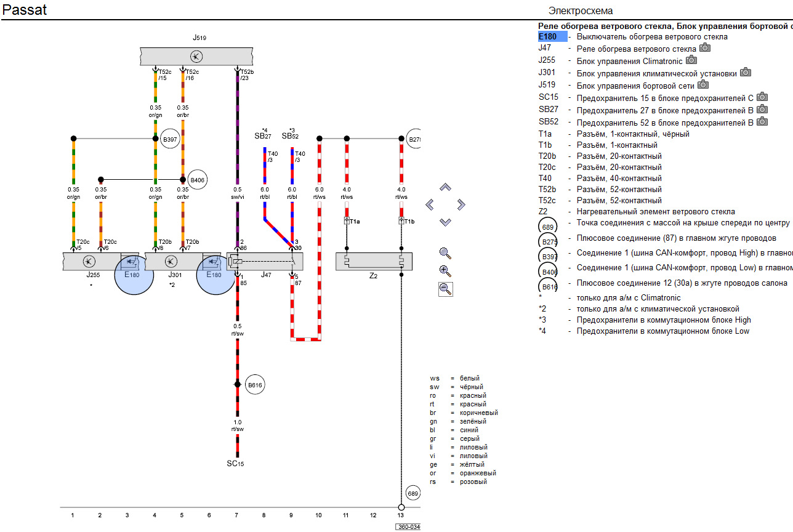
Task: Select the Z2 legend code
Action: pyautogui.click(x=542, y=211)
